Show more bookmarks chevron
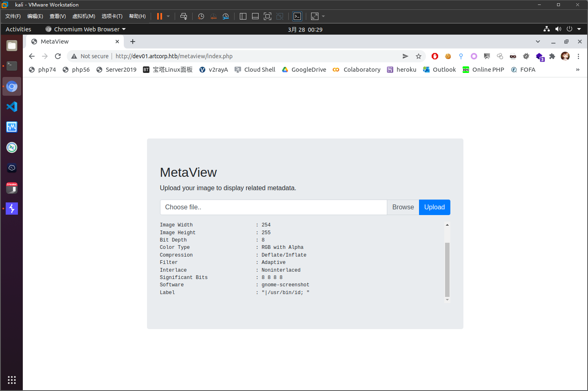588x391 pixels. point(577,70)
